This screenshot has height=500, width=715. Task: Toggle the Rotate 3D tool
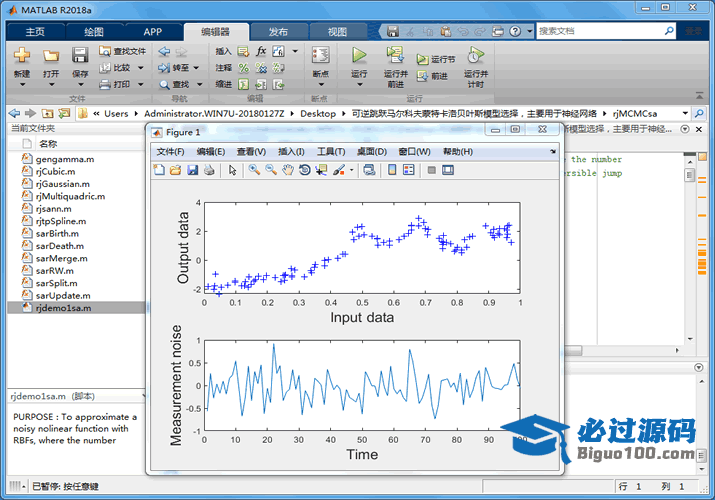[x=305, y=170]
